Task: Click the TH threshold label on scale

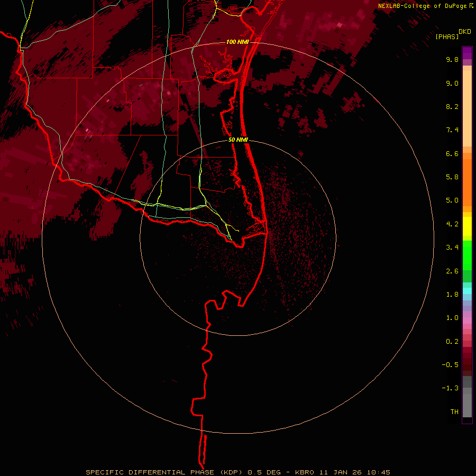Action: pos(454,412)
